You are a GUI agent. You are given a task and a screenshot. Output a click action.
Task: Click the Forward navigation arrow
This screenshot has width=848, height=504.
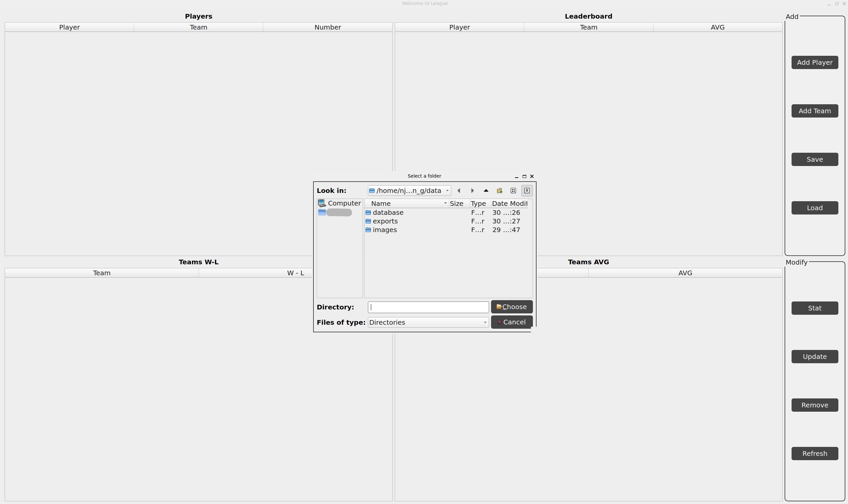(x=472, y=191)
